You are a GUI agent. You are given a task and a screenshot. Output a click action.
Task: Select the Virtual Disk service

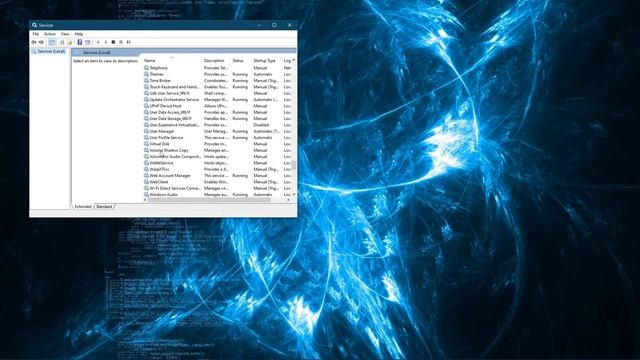tap(217, 144)
